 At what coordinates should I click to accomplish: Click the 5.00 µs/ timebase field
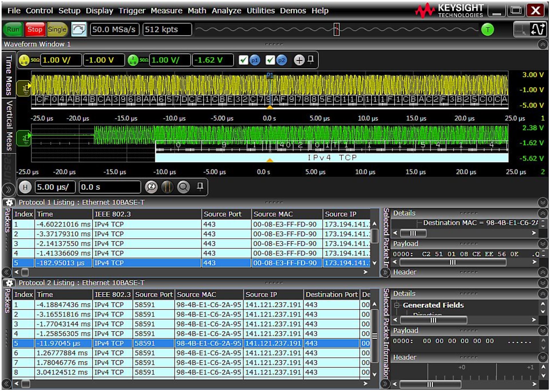[55, 187]
